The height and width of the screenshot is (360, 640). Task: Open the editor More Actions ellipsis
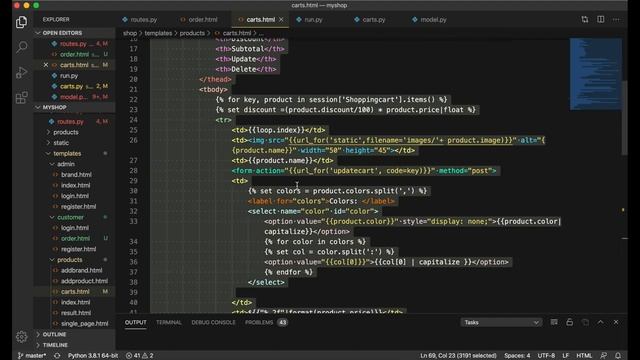(x=616, y=20)
